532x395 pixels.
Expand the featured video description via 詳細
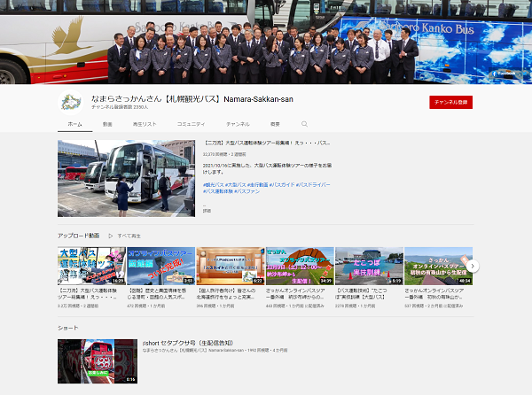click(x=207, y=211)
